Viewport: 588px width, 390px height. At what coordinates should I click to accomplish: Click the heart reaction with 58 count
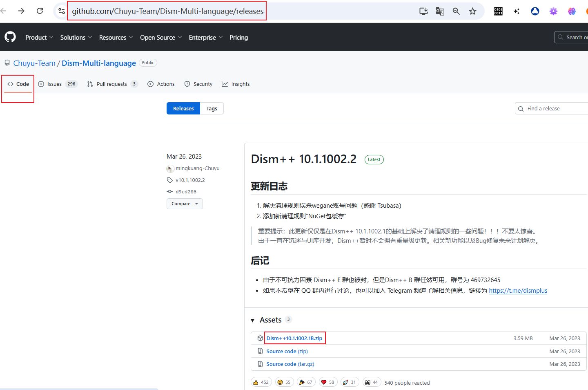coord(327,382)
